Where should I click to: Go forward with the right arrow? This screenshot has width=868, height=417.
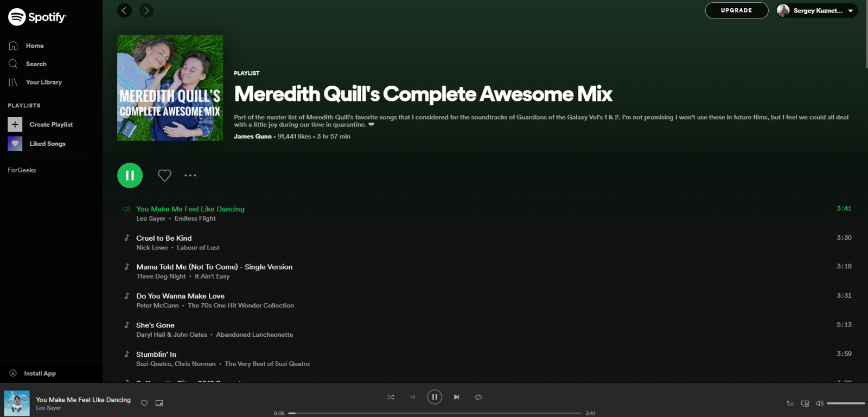coord(146,10)
